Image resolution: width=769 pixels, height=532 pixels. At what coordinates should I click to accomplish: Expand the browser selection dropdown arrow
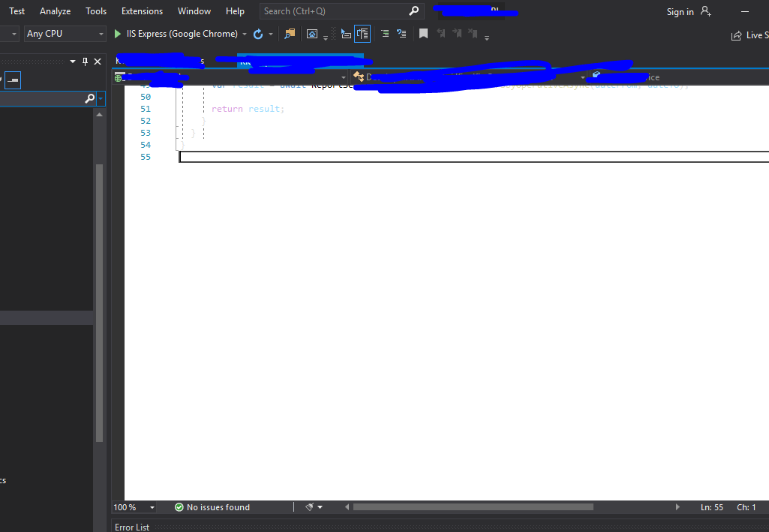click(245, 34)
